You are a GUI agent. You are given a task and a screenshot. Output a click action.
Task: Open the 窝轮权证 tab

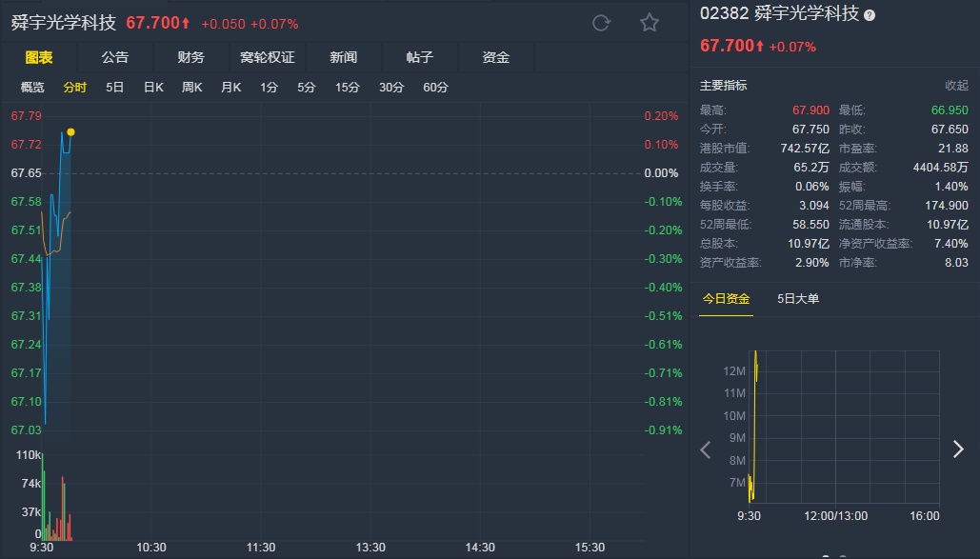pos(268,57)
